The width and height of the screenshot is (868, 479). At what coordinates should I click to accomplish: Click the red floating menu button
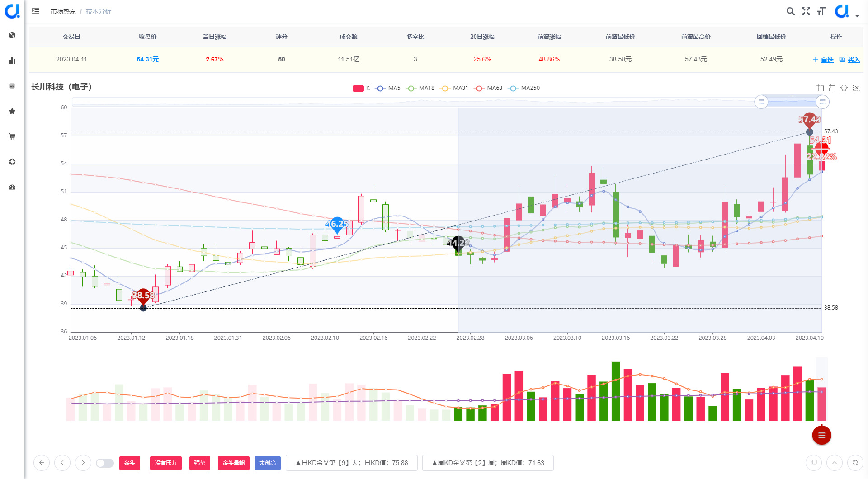click(821, 435)
